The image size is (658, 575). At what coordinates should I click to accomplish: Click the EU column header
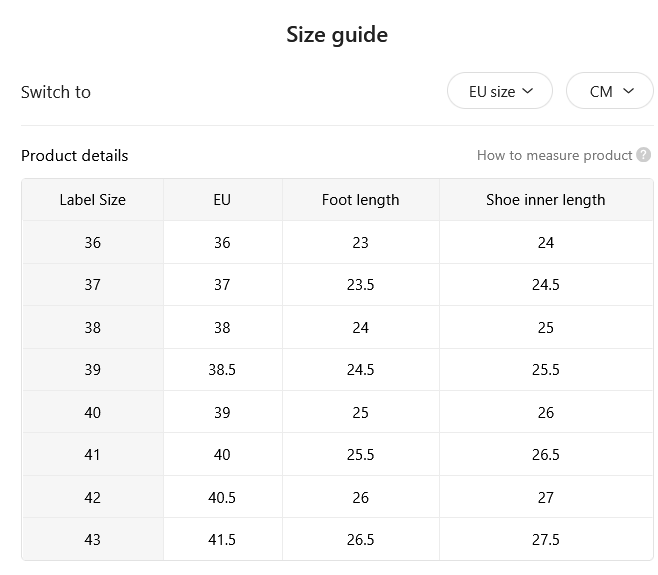click(x=222, y=200)
